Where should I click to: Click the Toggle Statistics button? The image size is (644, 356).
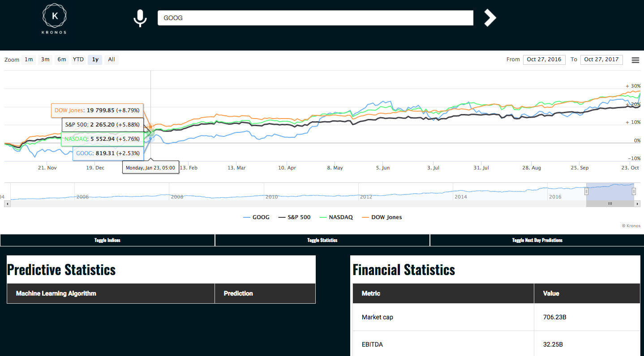click(x=322, y=240)
